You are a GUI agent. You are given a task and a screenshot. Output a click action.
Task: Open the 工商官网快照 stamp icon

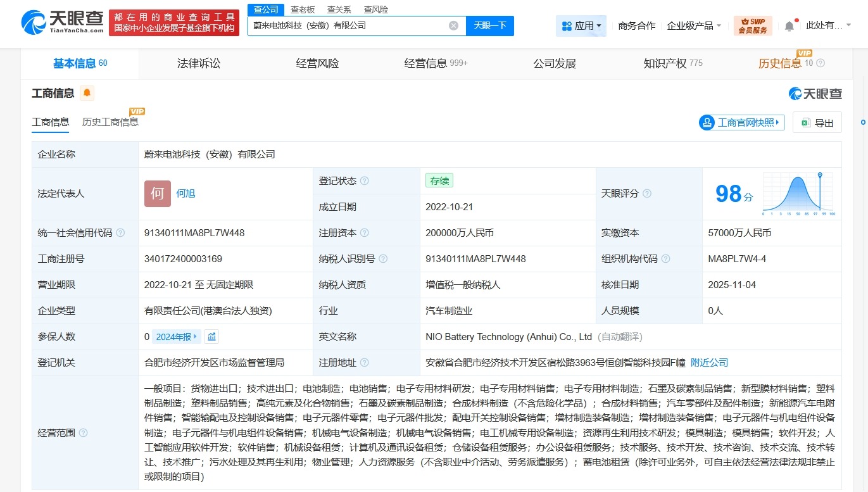[707, 122]
